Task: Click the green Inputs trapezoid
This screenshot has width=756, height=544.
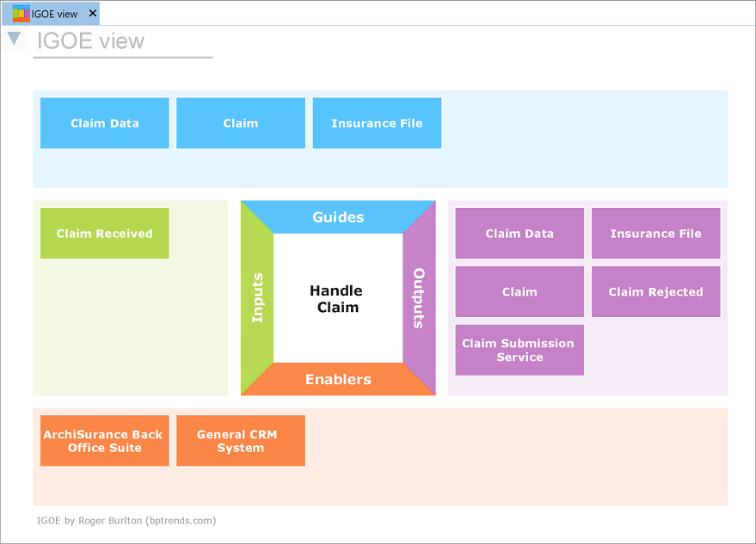Action: 256,298
